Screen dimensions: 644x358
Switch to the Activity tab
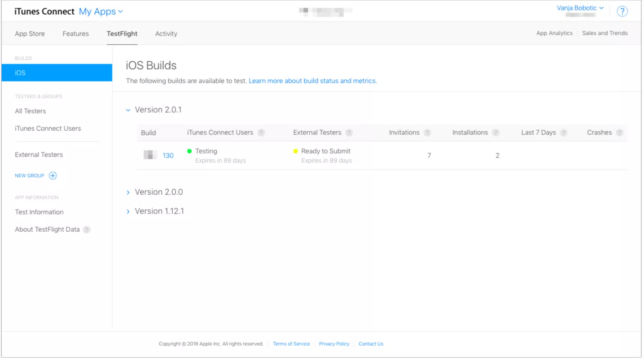[x=166, y=34]
